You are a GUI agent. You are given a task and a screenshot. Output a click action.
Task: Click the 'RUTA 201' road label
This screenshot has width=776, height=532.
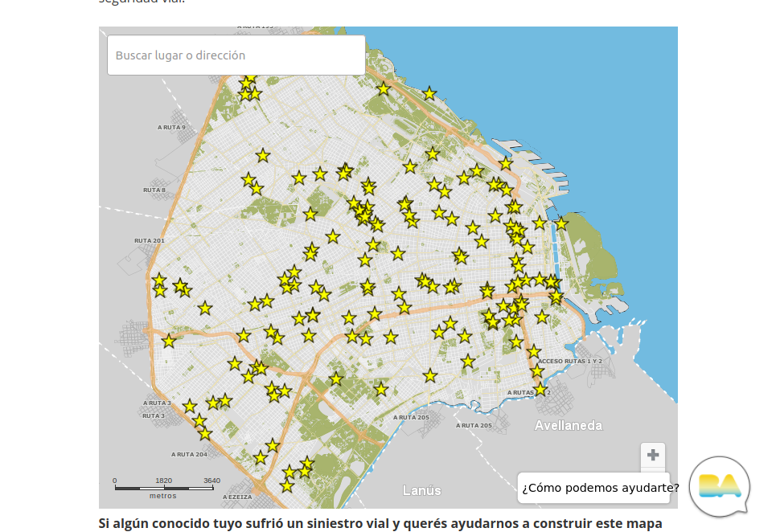tap(149, 240)
